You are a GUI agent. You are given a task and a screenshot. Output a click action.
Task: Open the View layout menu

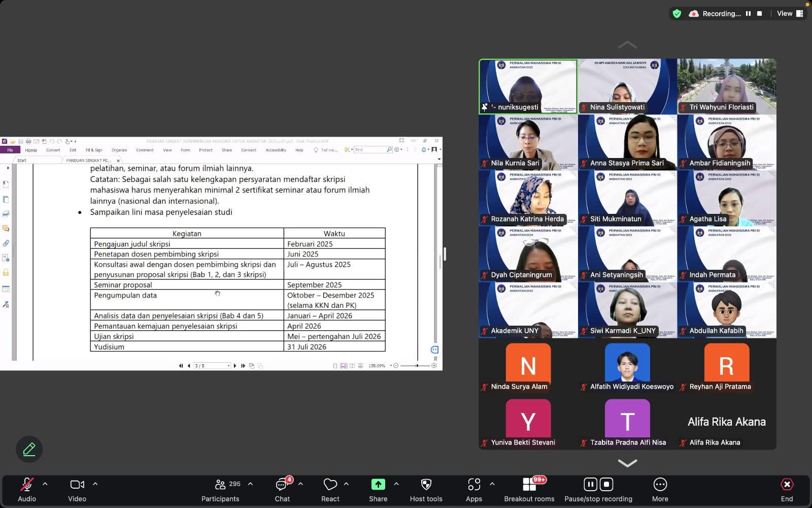click(790, 14)
